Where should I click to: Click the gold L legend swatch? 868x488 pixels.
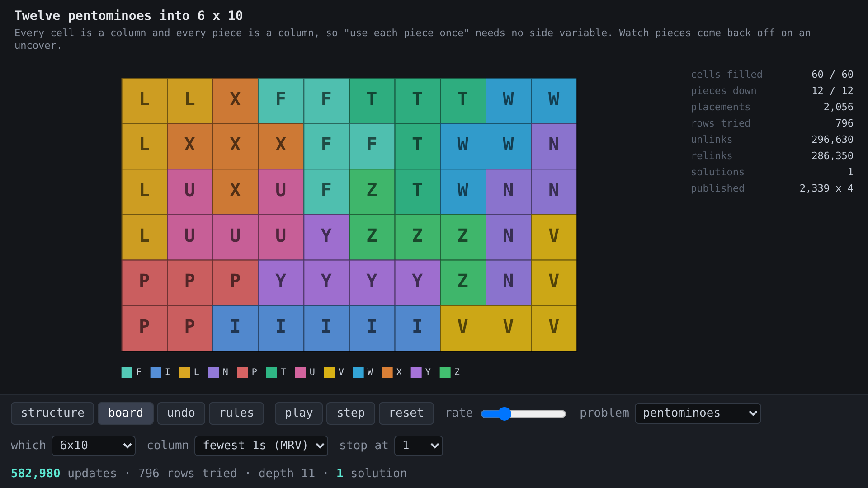click(x=185, y=372)
